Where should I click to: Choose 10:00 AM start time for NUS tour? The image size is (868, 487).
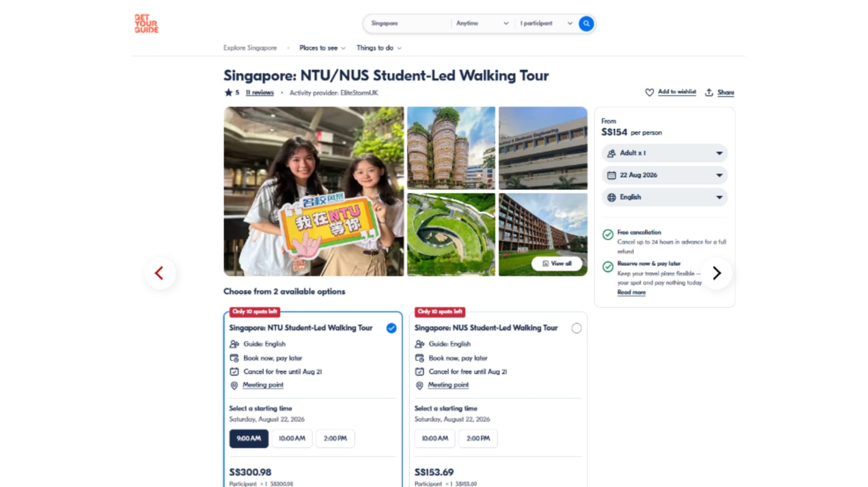click(x=435, y=438)
